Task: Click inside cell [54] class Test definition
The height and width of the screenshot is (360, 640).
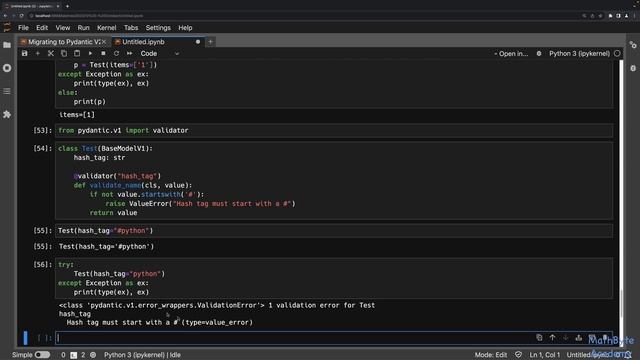Action: point(334,181)
